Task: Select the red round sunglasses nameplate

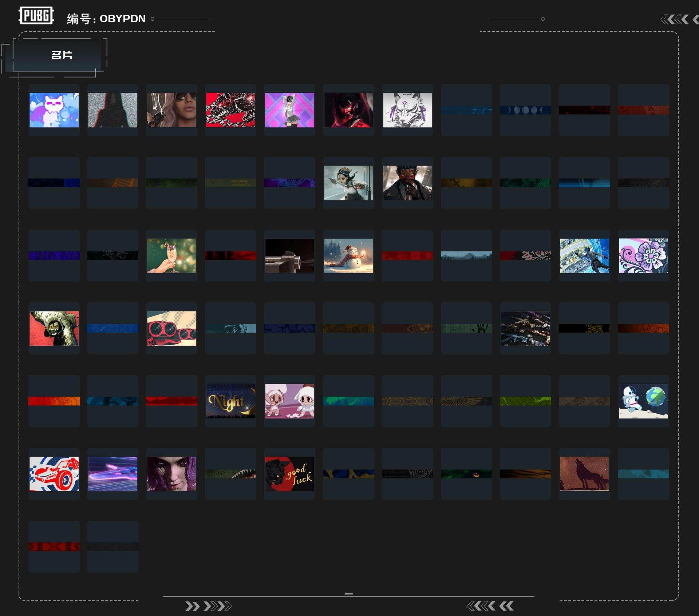Action: (171, 328)
